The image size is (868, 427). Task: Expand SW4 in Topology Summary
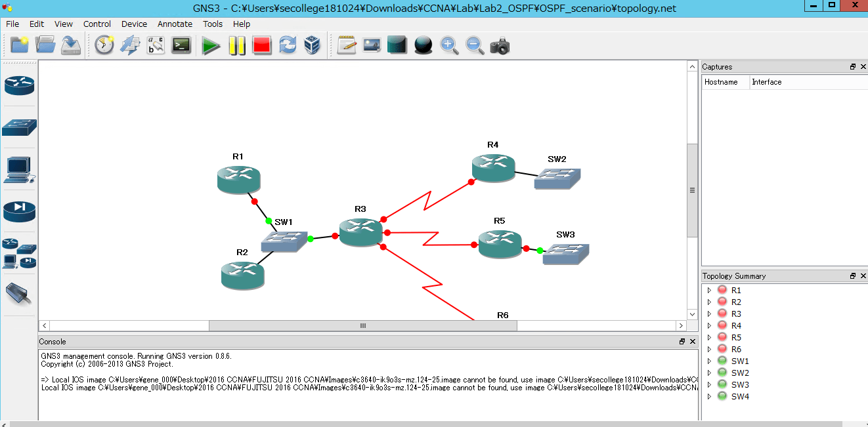(709, 396)
